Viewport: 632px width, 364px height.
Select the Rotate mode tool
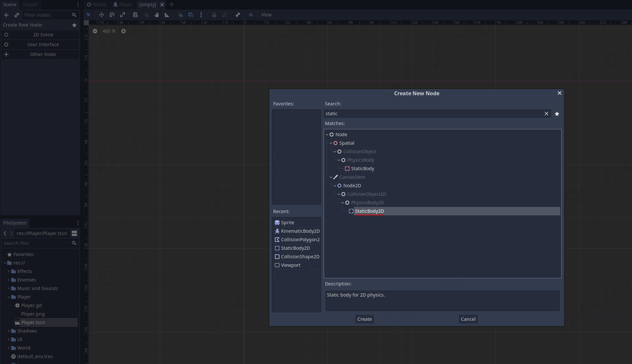pyautogui.click(x=112, y=15)
